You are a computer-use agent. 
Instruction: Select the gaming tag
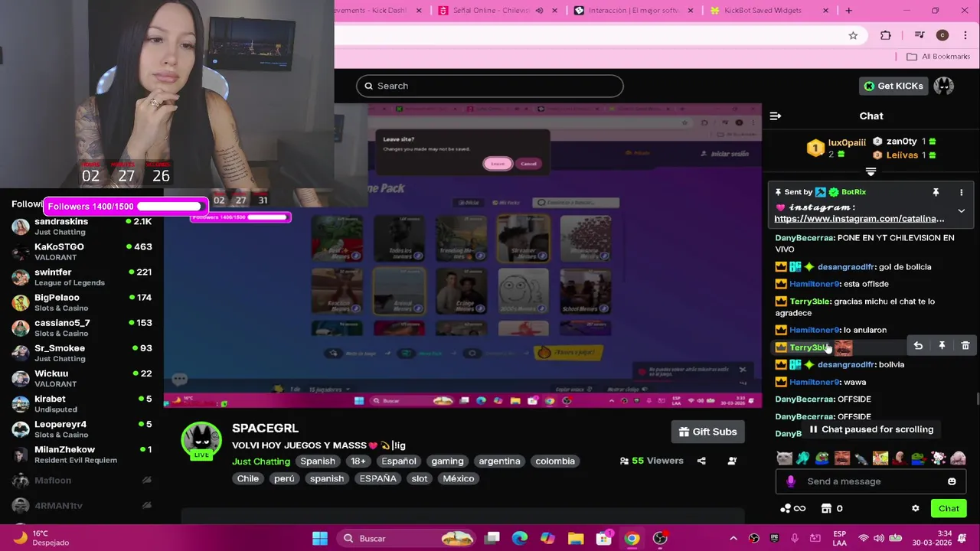[447, 461]
